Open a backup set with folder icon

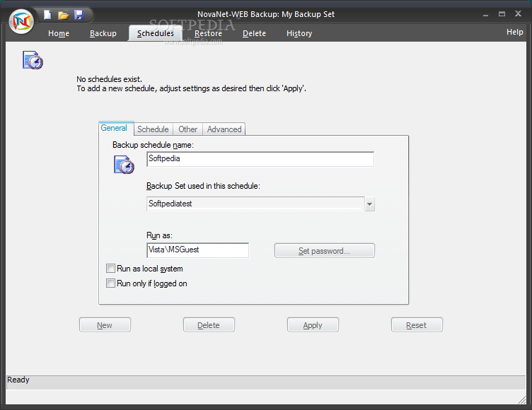pos(63,15)
